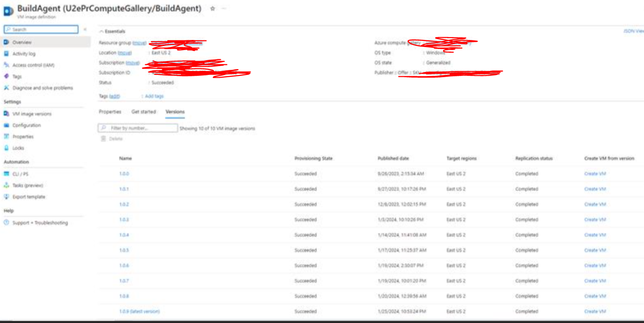Viewport: 644px width, 323px height.
Task: Click the Overview sidebar icon
Action: coord(6,42)
